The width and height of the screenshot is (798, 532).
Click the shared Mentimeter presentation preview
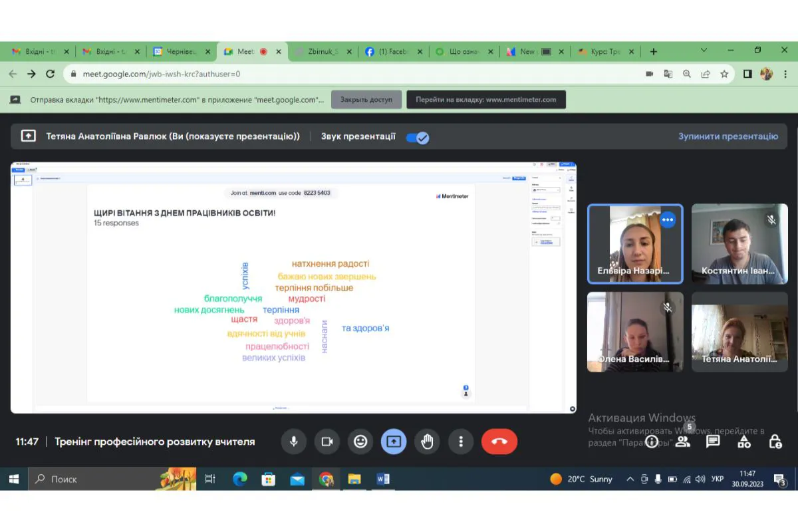click(x=293, y=287)
